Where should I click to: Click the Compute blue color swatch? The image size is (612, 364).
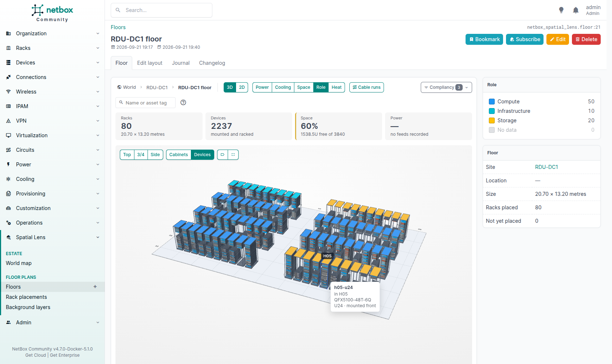[x=492, y=102]
